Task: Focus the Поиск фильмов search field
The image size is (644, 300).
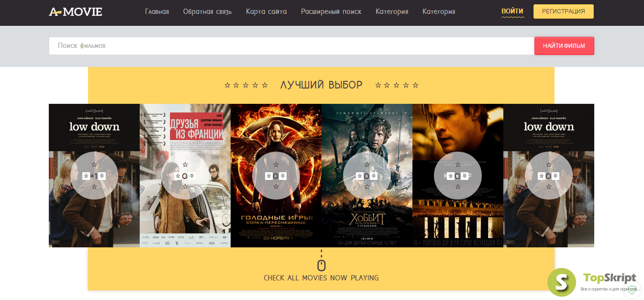Action: [291, 46]
